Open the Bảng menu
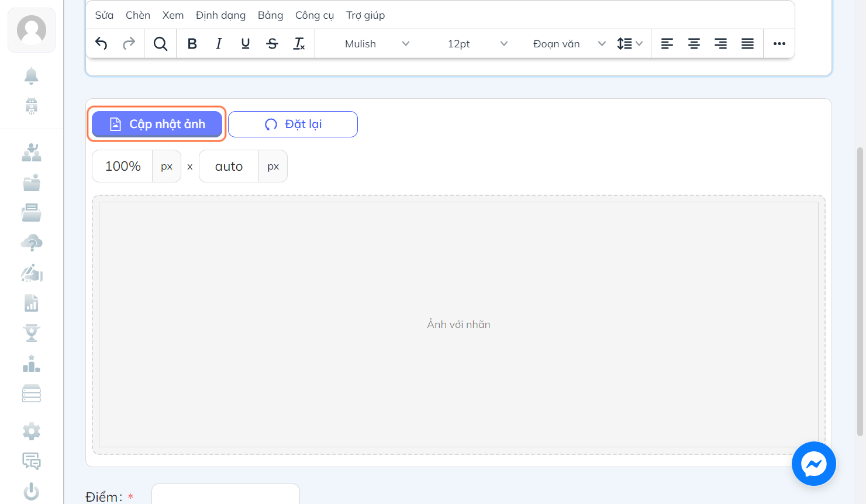The image size is (866, 504). tap(270, 15)
